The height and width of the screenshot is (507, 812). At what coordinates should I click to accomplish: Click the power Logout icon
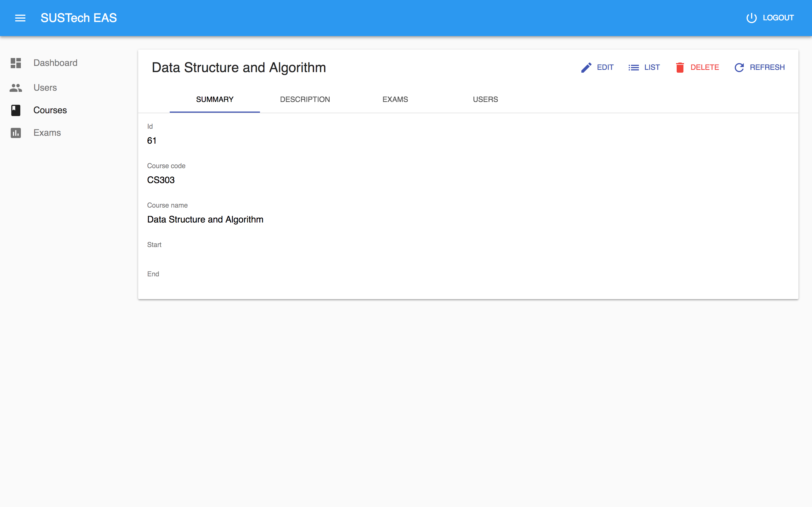click(x=751, y=18)
